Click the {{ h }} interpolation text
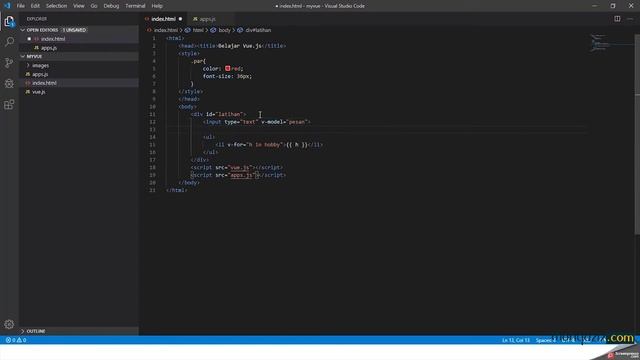 pos(297,144)
